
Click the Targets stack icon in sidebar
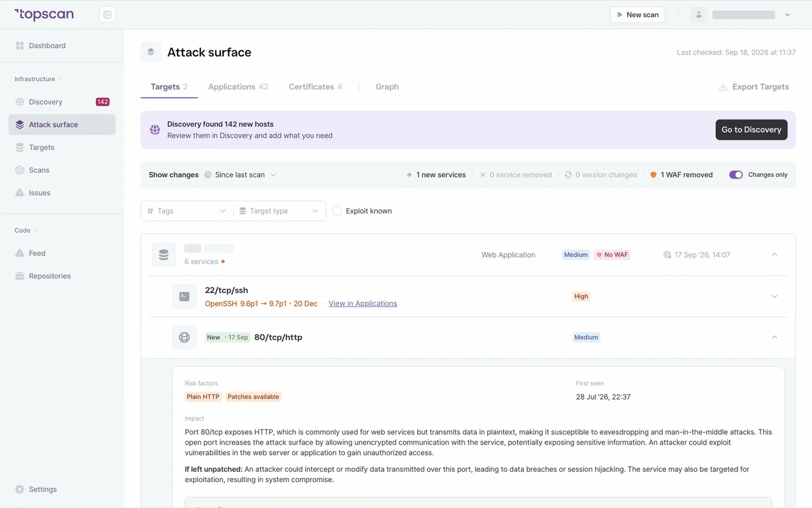[20, 147]
